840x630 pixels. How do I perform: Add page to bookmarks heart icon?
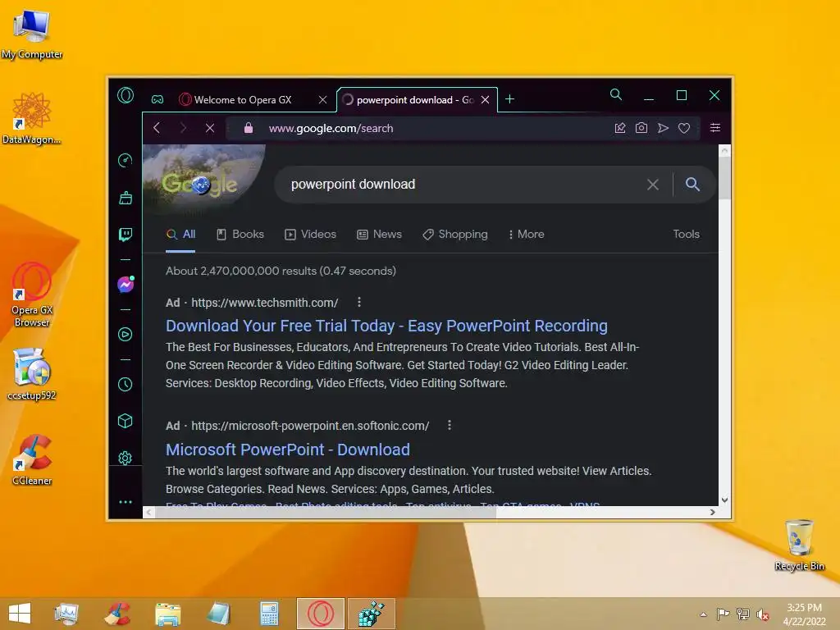tap(684, 128)
